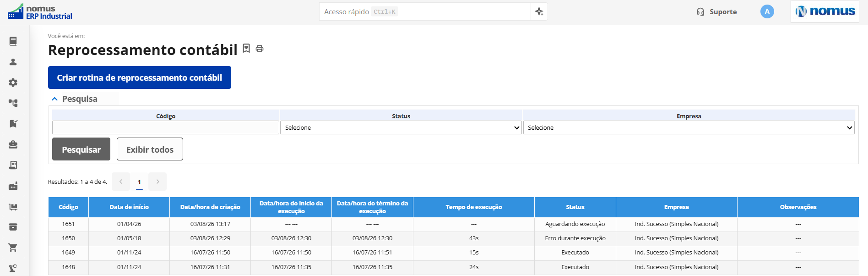Viewport: 868px width, 276px height.
Task: Click 'Tempo de execução' column header
Action: 474,207
